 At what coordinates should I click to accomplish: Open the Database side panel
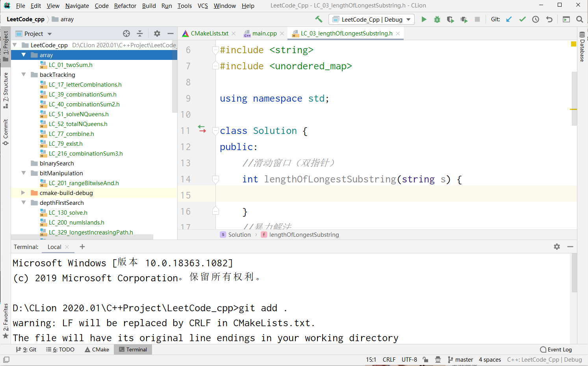pyautogui.click(x=582, y=46)
